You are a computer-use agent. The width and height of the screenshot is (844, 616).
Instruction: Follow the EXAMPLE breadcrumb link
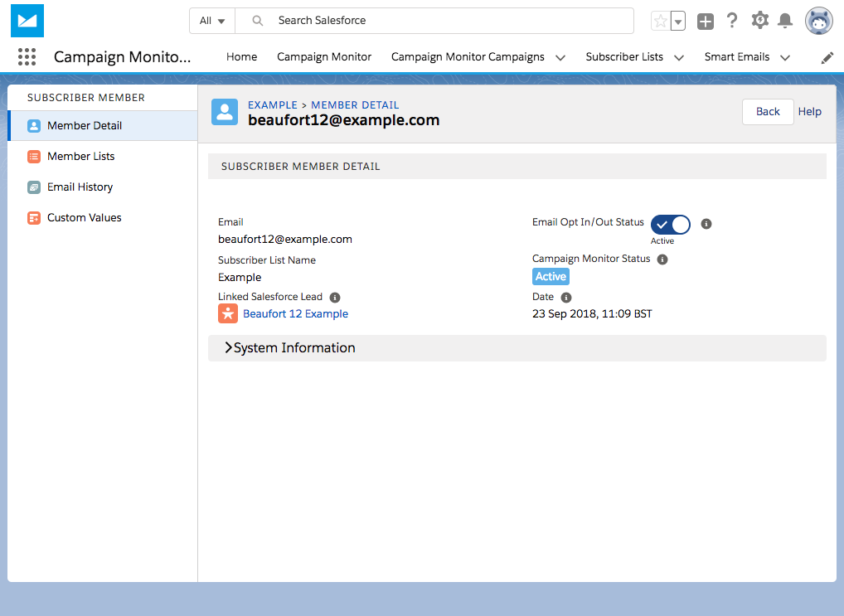point(273,105)
